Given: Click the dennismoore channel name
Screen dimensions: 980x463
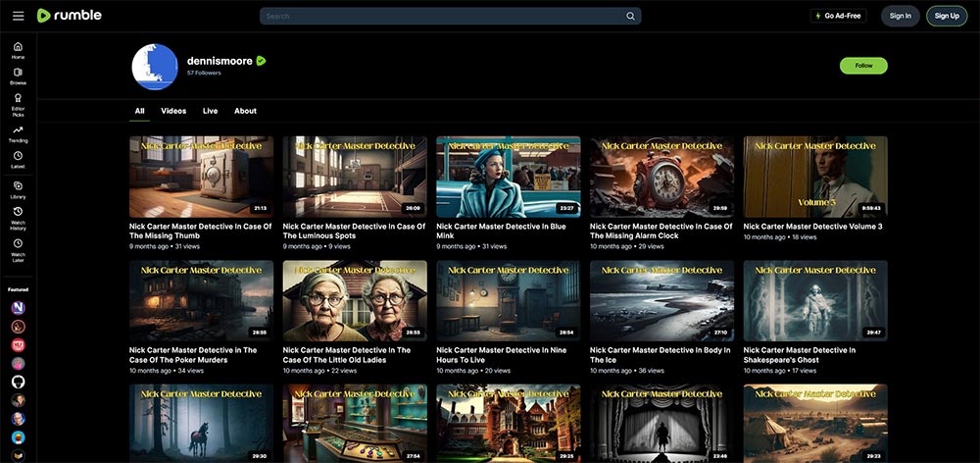Looking at the screenshot, I should 220,61.
